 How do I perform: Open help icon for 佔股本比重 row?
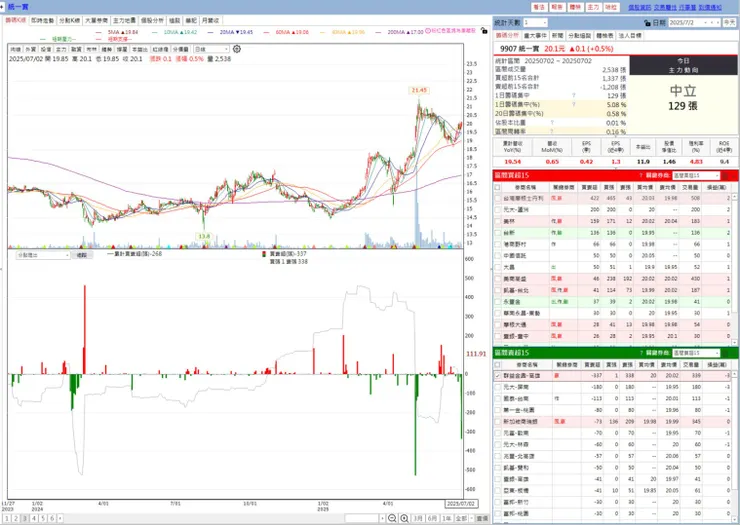(x=552, y=123)
